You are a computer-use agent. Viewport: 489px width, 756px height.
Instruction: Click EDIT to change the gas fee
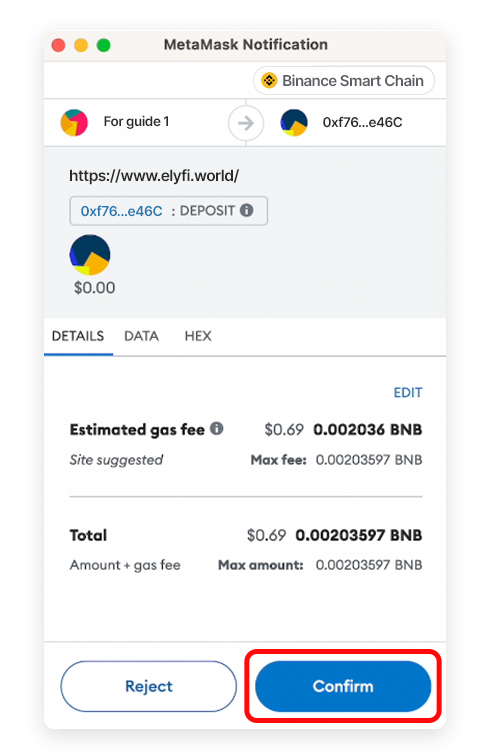(x=408, y=392)
